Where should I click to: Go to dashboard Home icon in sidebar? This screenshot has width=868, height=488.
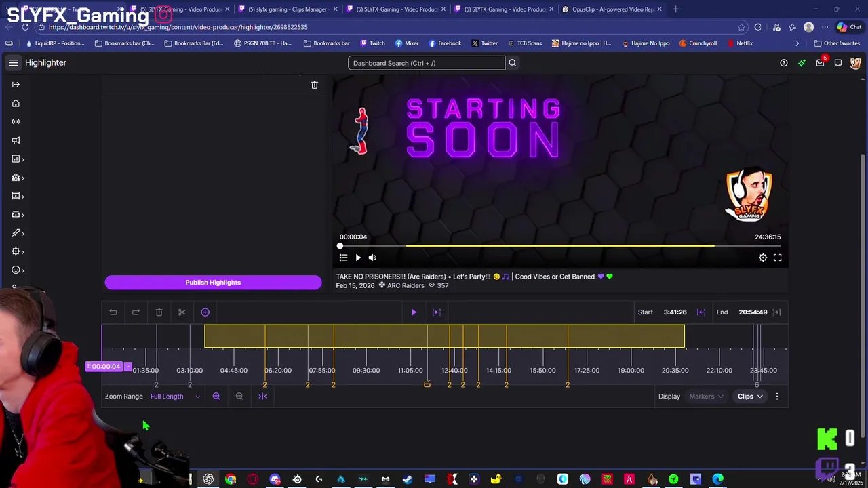coord(16,103)
